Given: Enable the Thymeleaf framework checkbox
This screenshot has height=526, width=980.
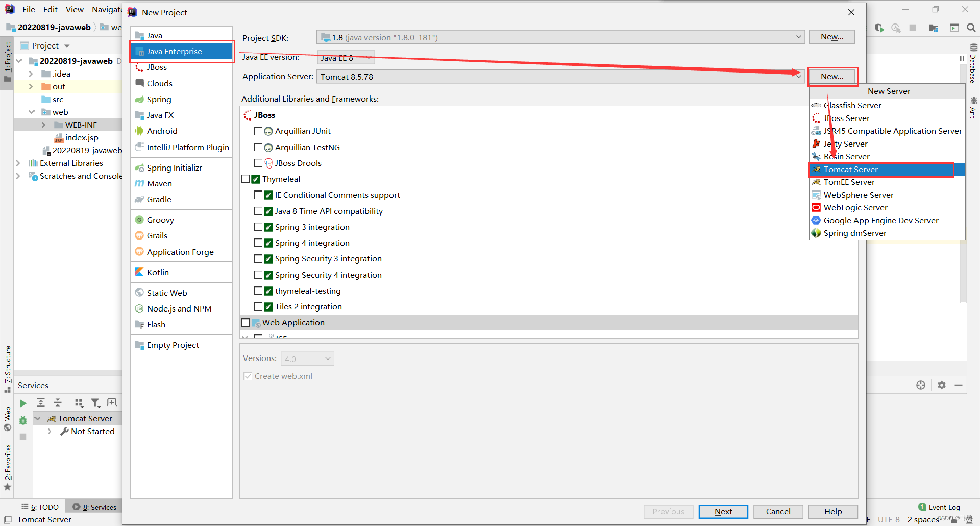Looking at the screenshot, I should coord(246,179).
